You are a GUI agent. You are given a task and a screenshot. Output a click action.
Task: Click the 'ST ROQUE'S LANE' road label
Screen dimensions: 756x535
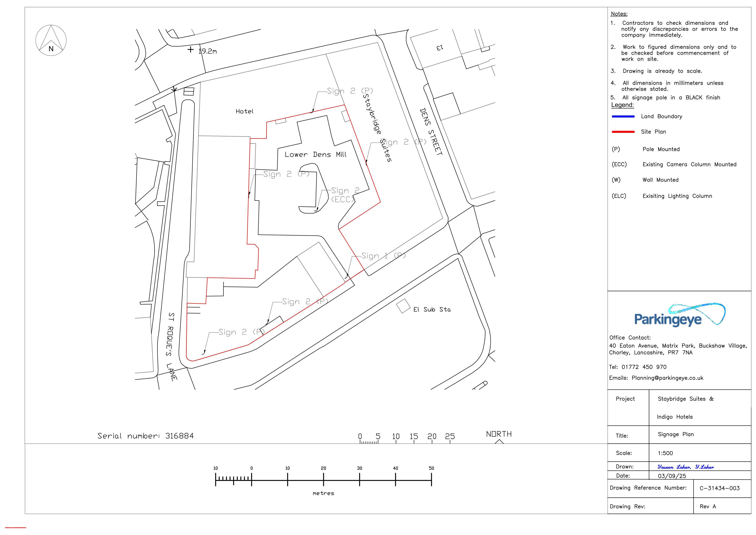tap(171, 347)
